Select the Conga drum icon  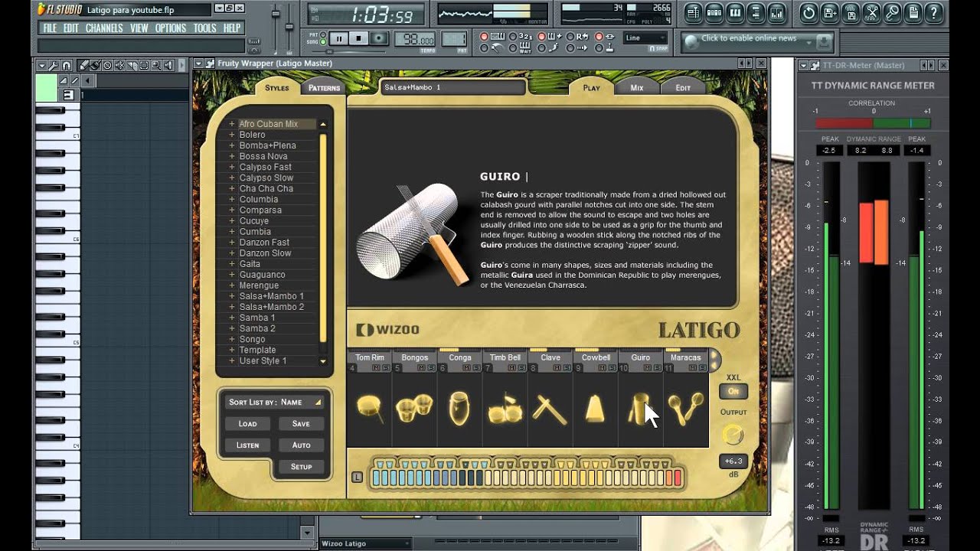tap(459, 409)
